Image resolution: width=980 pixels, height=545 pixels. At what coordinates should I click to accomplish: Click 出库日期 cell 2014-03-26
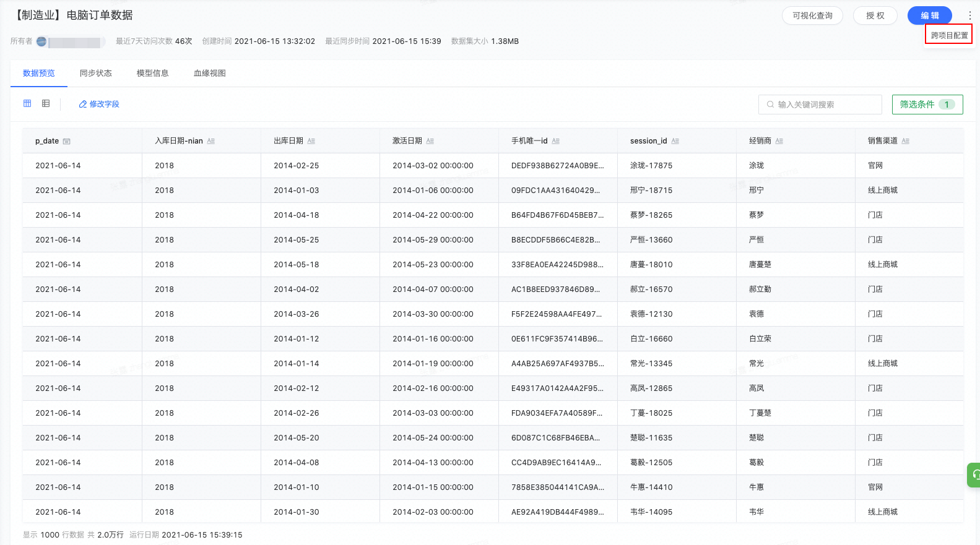[297, 314]
